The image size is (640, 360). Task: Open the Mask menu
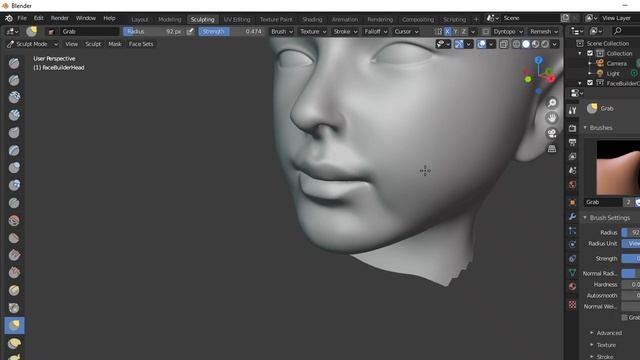pyautogui.click(x=115, y=44)
